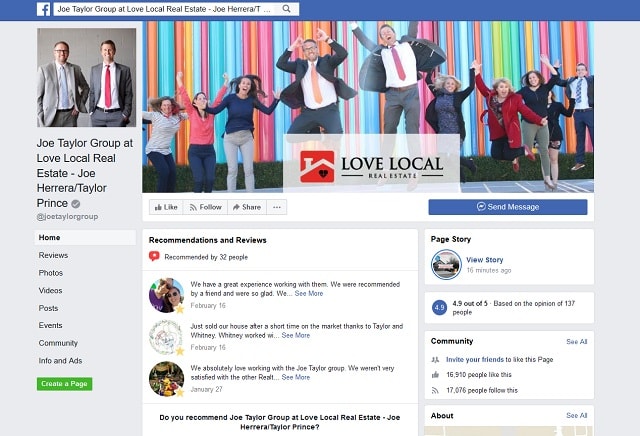Open the profile picture of two men
The image size is (640, 436).
tap(87, 77)
